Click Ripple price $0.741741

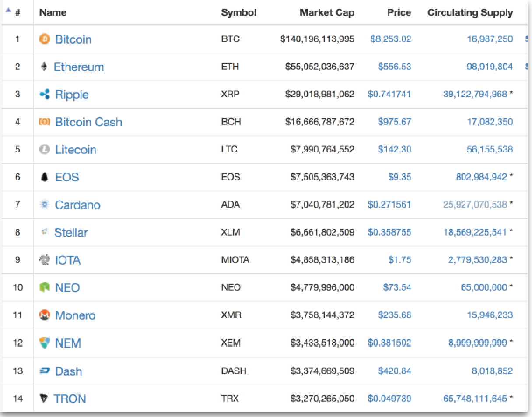[x=389, y=94]
